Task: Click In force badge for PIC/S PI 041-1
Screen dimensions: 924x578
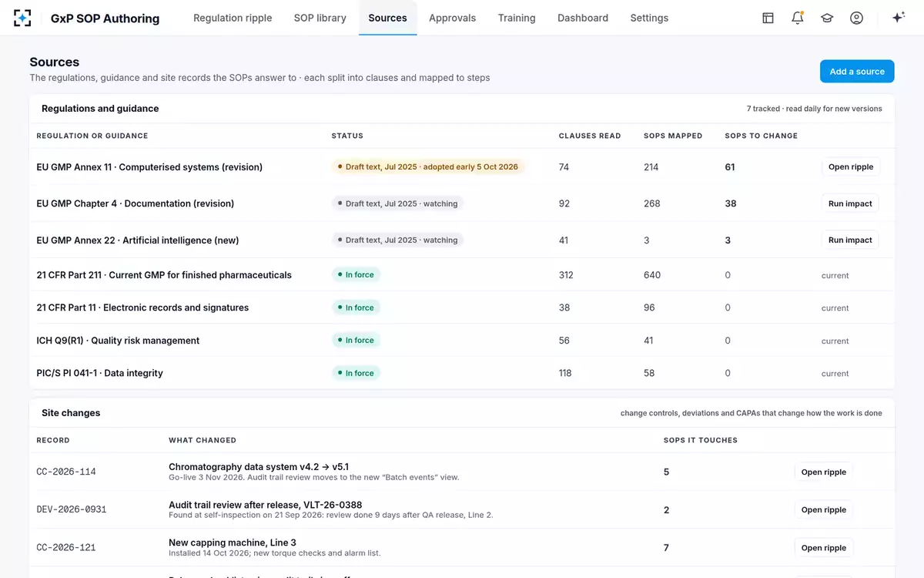Action: pos(356,373)
